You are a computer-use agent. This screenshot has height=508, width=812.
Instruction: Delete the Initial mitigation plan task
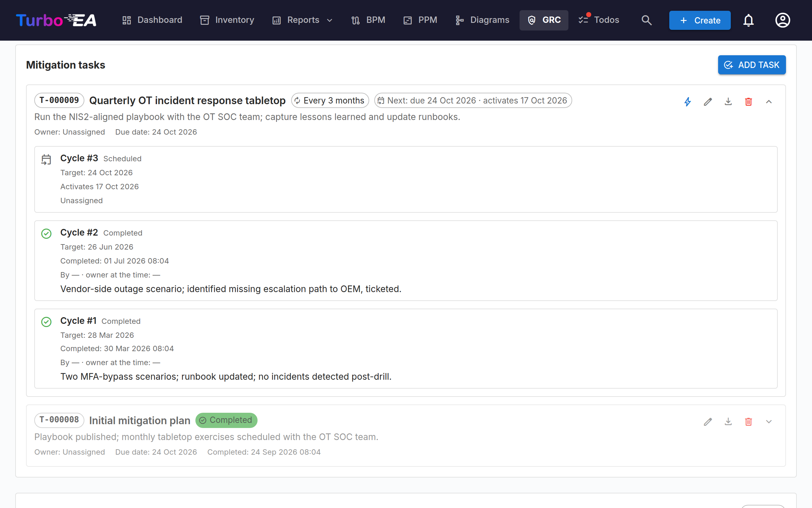pyautogui.click(x=748, y=421)
